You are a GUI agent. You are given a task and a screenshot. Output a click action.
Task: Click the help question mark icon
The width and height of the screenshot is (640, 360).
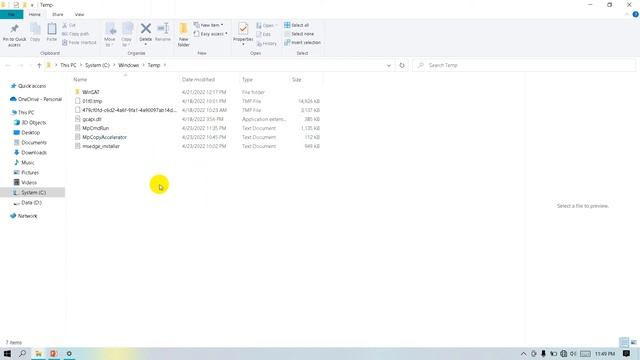[x=635, y=14]
